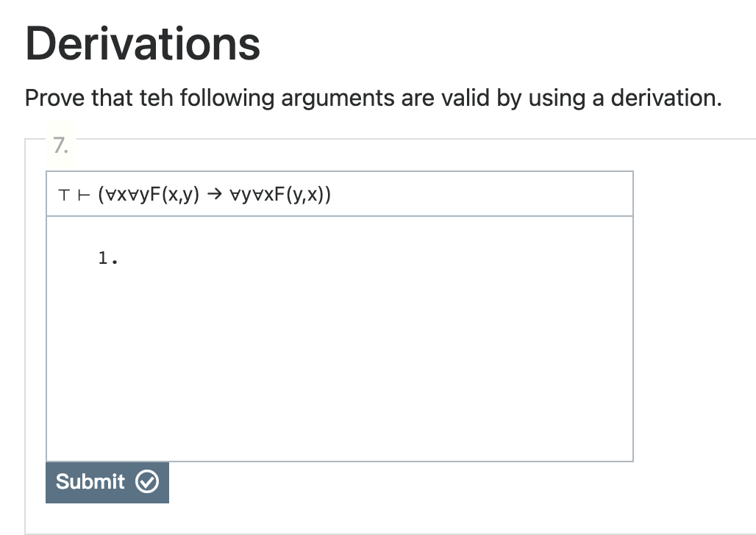Click the instruction sentence about proving arguments
This screenshot has width=756, height=535.
tap(374, 98)
